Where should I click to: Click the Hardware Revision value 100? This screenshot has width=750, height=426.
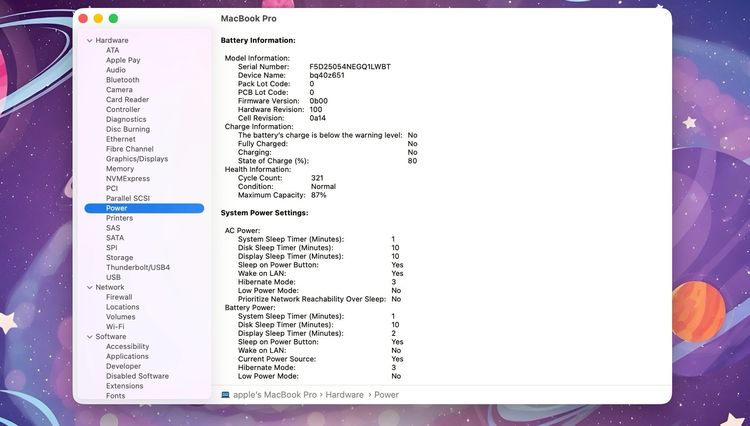(316, 109)
